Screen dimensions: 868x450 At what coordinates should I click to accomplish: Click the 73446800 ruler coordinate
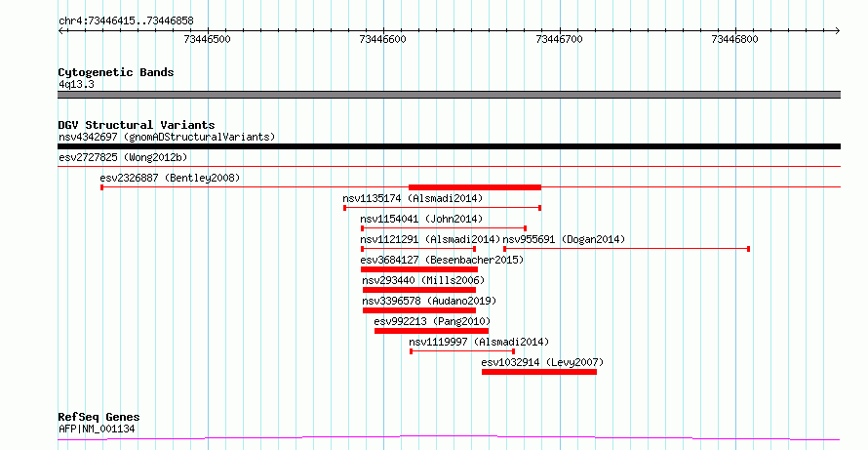(735, 39)
